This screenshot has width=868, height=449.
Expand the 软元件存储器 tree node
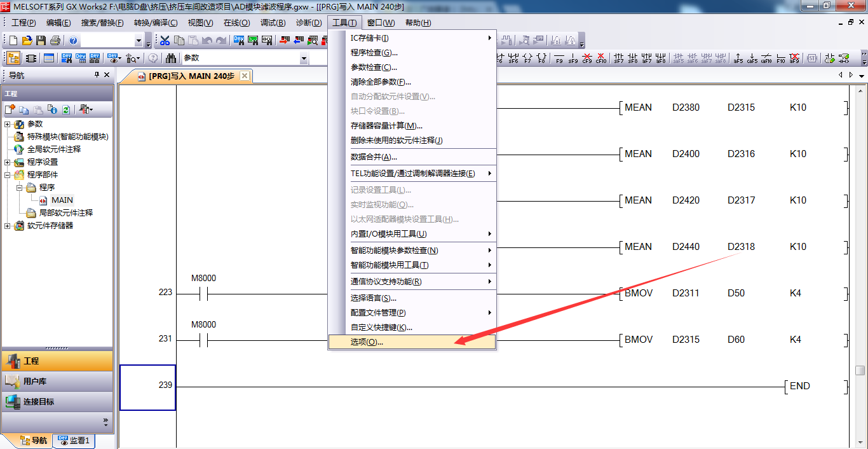tap(8, 226)
